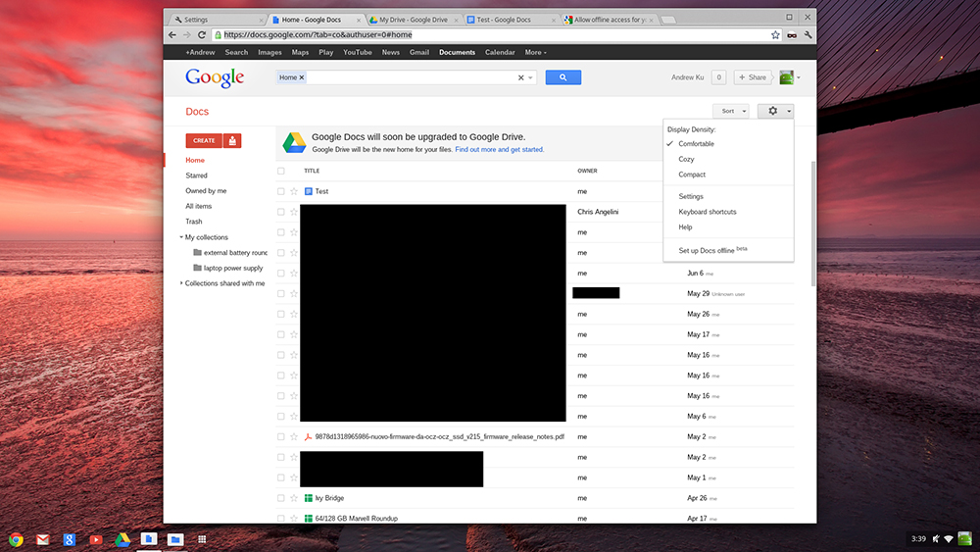980x552 pixels.
Task: Reload the page with refresh icon
Action: [201, 35]
